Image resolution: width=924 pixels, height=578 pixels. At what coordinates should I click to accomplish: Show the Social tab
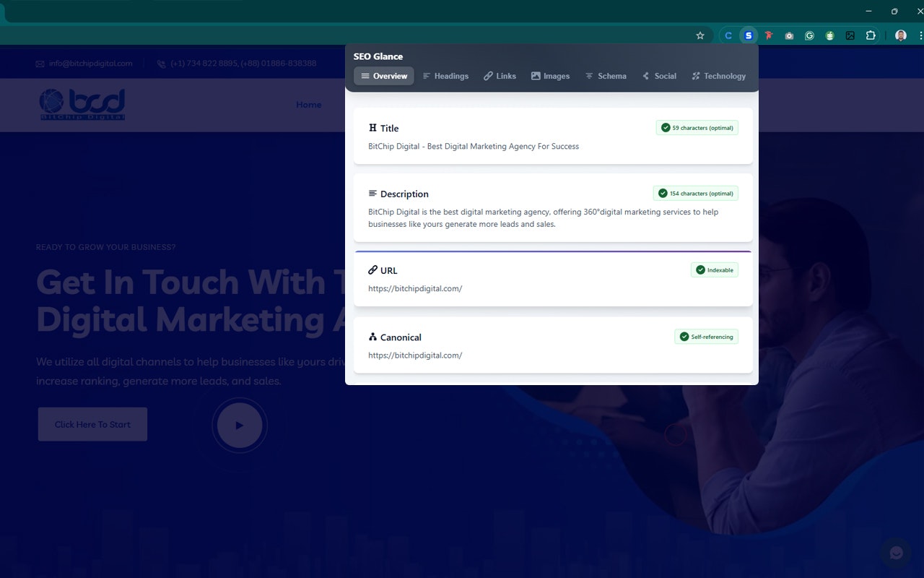pos(659,76)
